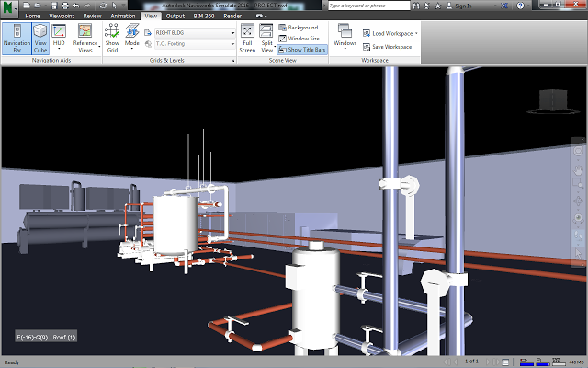This screenshot has width=588, height=368.
Task: Select the Pan hand tool
Action: (578, 169)
